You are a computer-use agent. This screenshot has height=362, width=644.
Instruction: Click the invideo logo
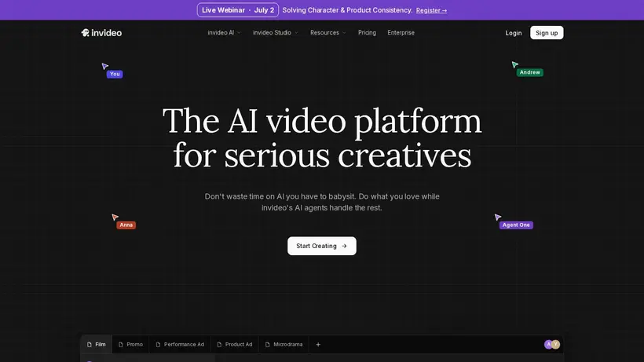[101, 33]
